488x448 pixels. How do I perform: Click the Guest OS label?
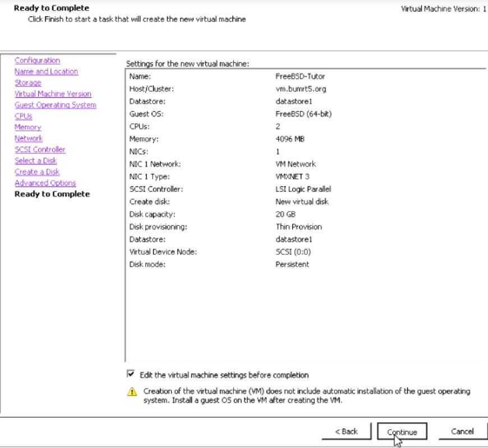(146, 114)
